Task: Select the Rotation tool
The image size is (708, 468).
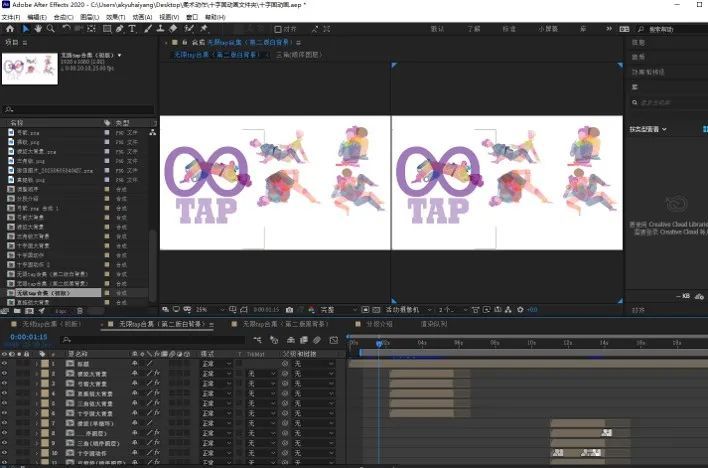Action: [x=66, y=29]
